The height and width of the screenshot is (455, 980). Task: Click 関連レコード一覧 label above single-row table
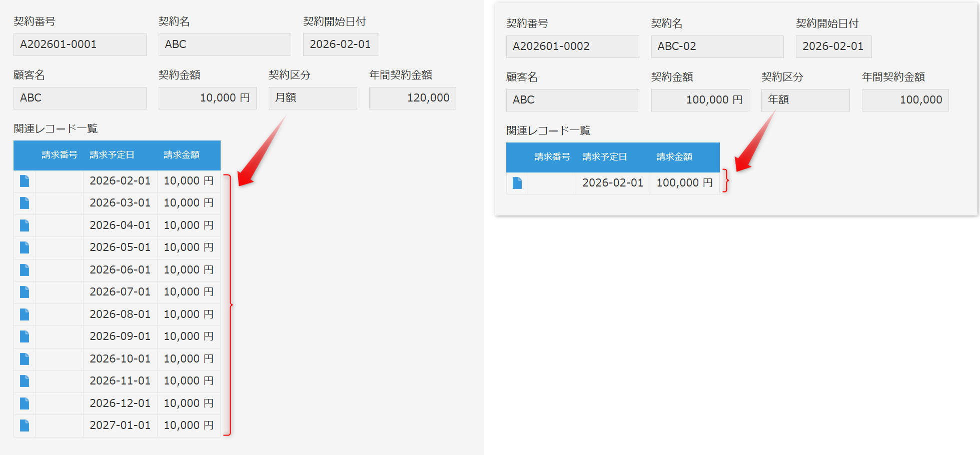coord(548,130)
